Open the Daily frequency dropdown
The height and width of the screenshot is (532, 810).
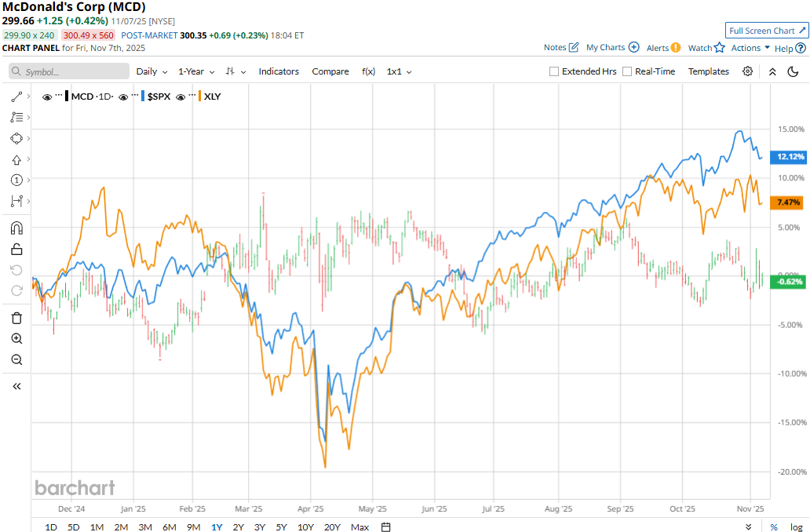[x=151, y=71]
